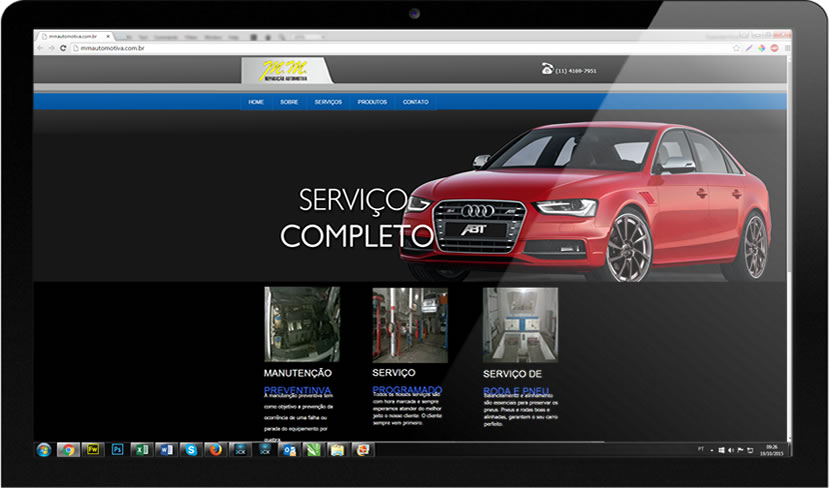Click SERVIÇO DE heading
The image size is (830, 488).
[512, 374]
